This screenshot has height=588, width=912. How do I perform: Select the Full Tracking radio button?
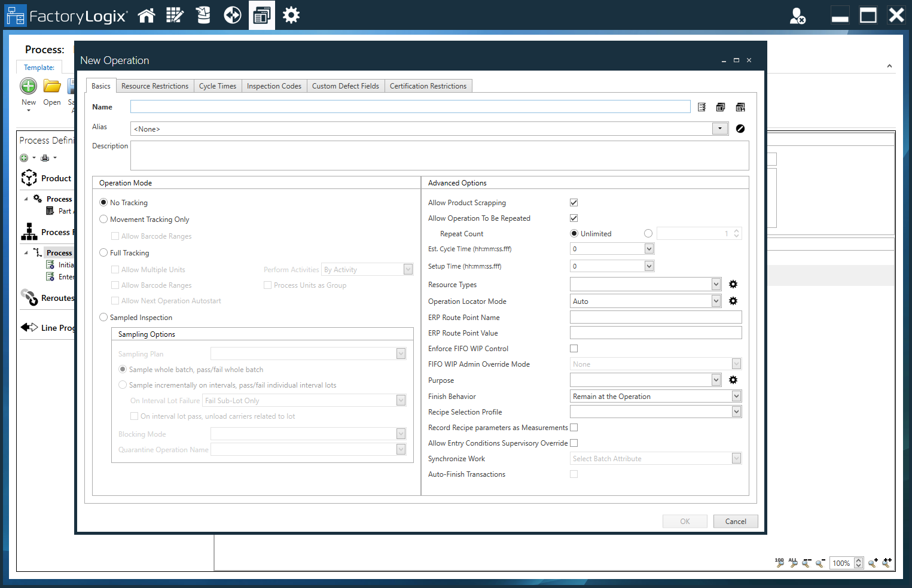(103, 252)
